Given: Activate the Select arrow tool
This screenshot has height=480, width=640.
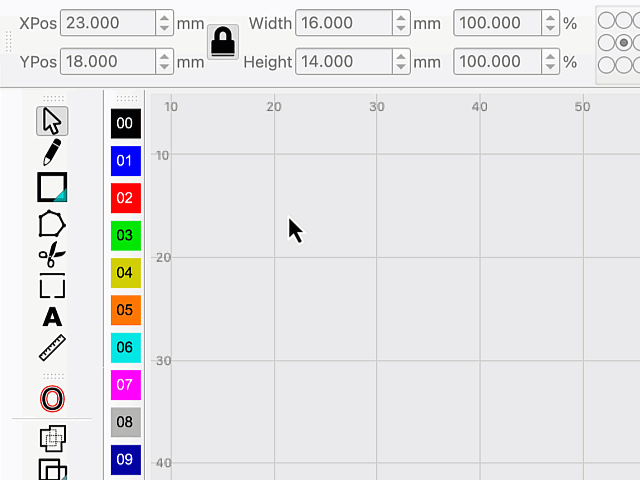Looking at the screenshot, I should tap(52, 121).
